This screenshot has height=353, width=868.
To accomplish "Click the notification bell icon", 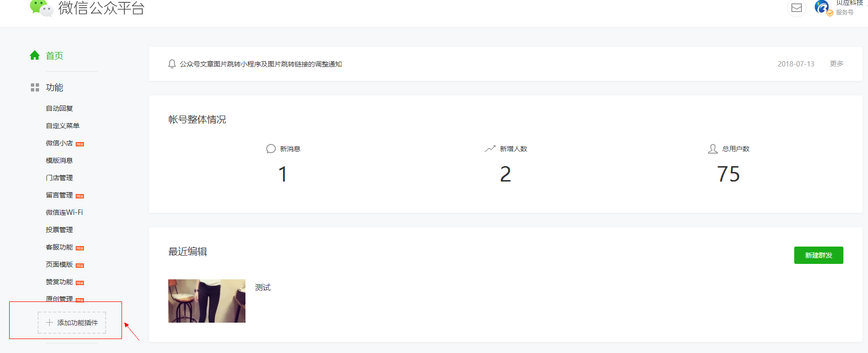I will pyautogui.click(x=172, y=64).
